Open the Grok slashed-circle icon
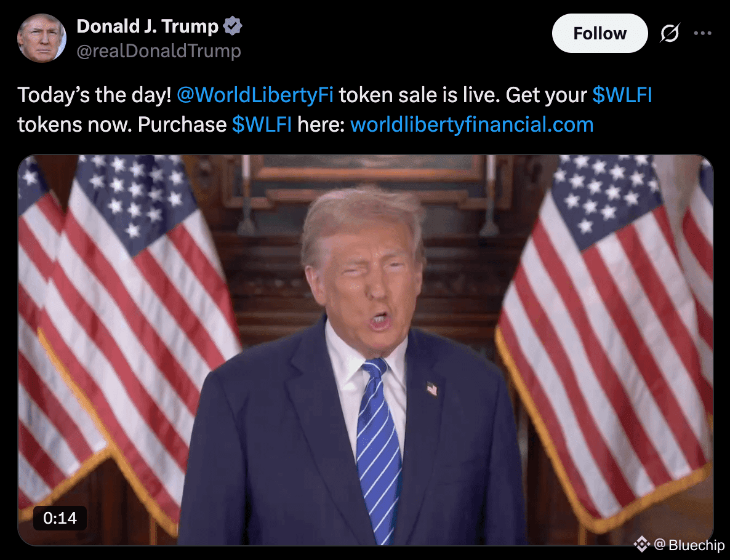The width and height of the screenshot is (730, 560). click(670, 33)
